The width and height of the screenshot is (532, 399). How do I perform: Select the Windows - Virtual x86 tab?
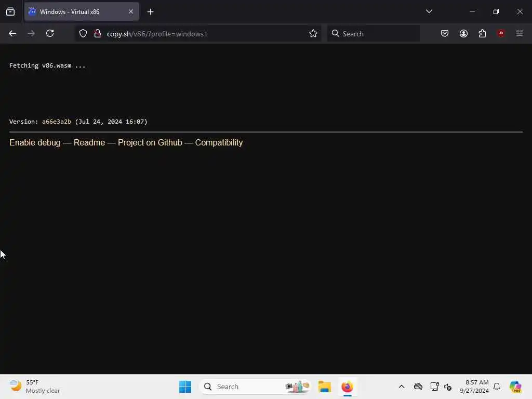coord(82,11)
